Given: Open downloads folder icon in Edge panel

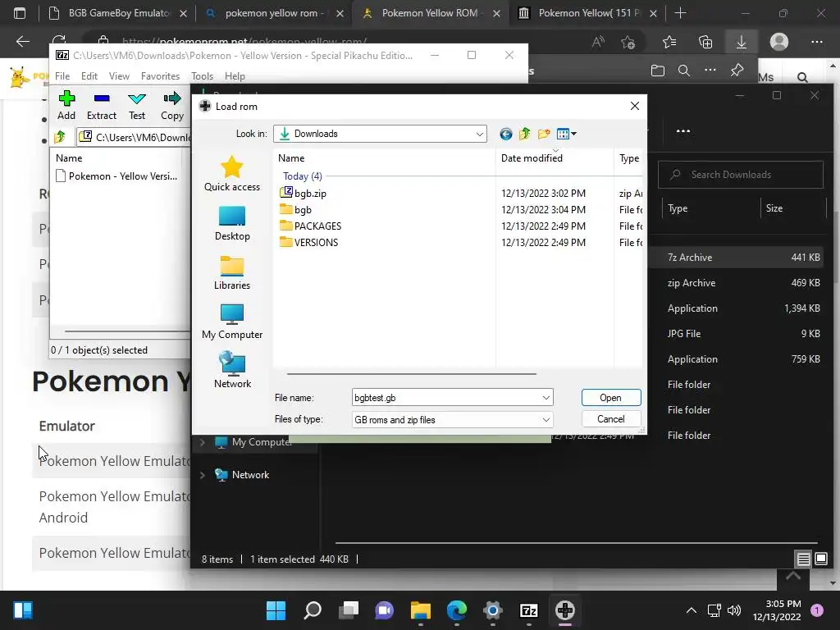Looking at the screenshot, I should point(658,71).
